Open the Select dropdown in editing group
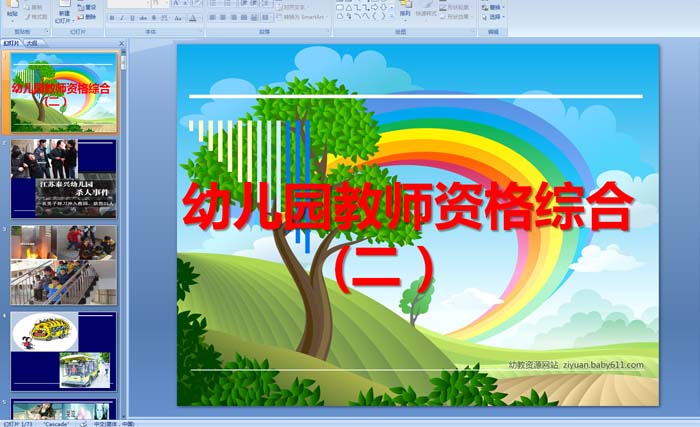This screenshot has width=700, height=427. pos(494,17)
